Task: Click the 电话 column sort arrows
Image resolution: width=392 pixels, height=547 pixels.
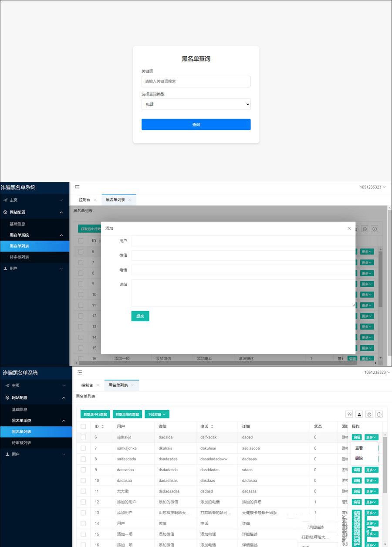Action: (212, 427)
